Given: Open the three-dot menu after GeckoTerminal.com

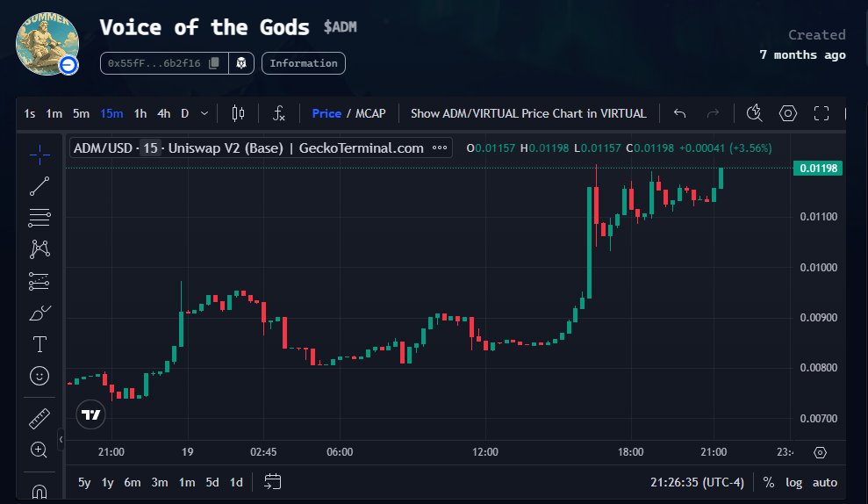Looking at the screenshot, I should 440,148.
